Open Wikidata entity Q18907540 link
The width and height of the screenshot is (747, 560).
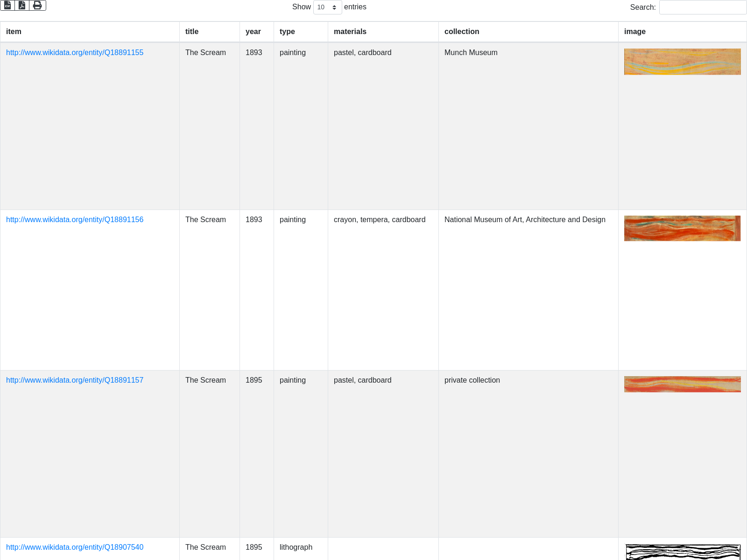(75, 547)
